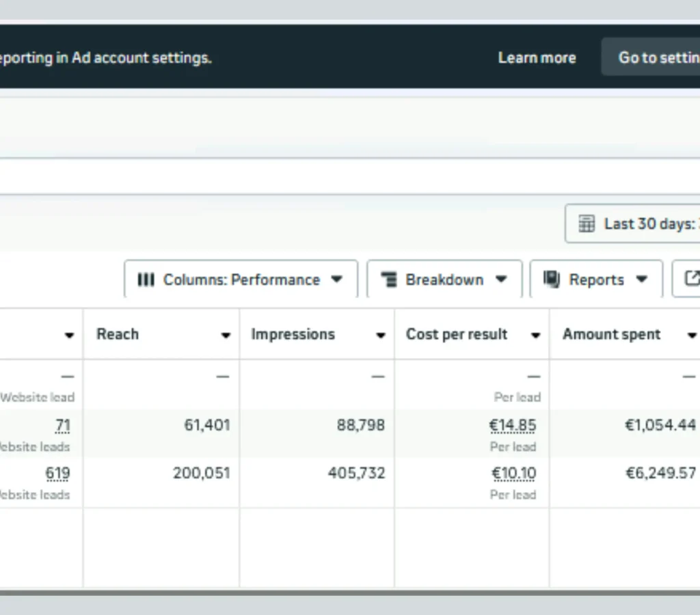This screenshot has height=615, width=700.
Task: Click Learn more in the banner
Action: tap(537, 58)
